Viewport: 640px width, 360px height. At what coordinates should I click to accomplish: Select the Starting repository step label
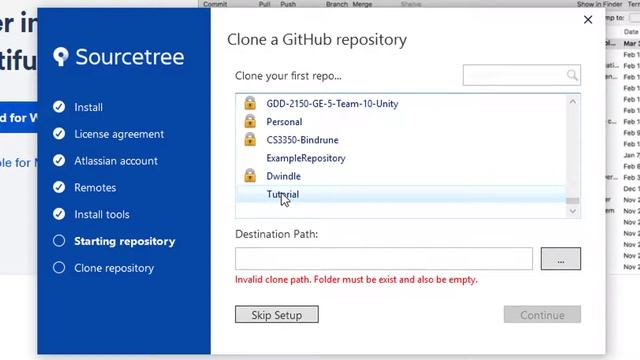coord(125,241)
